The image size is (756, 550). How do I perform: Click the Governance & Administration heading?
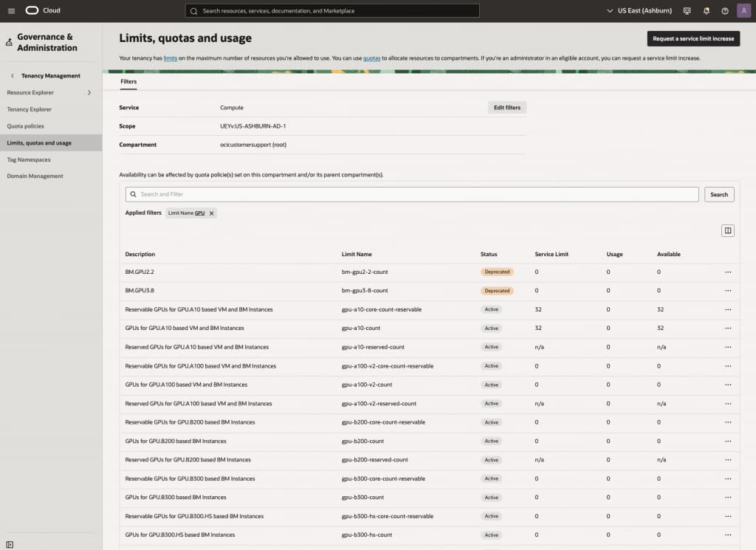click(47, 42)
